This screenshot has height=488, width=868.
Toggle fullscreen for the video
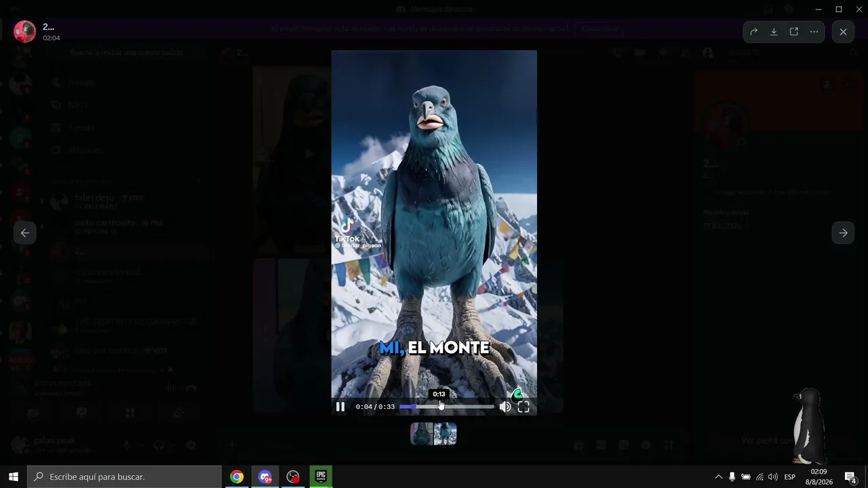[x=524, y=407]
